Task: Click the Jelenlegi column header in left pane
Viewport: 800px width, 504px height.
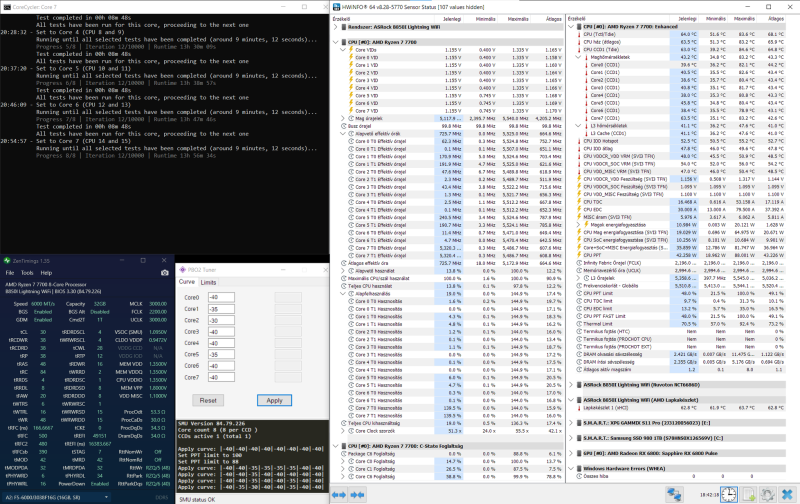Action: click(x=452, y=19)
